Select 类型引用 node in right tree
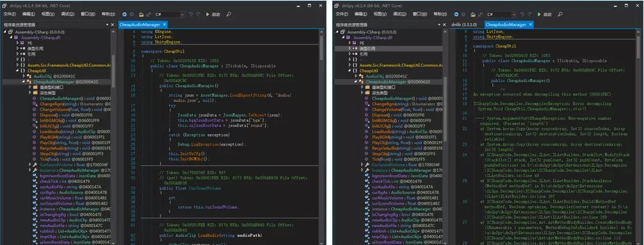Image resolution: width=644 pixels, height=245 pixels. (x=367, y=48)
